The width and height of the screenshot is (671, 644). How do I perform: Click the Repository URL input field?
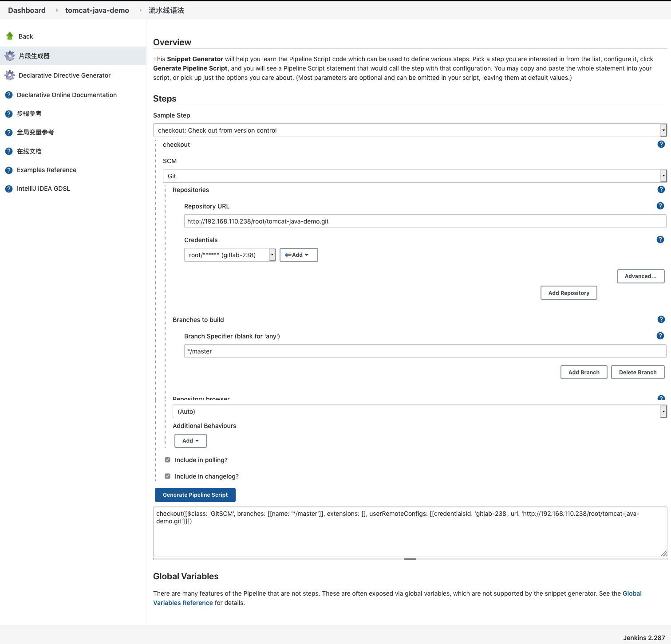click(425, 221)
